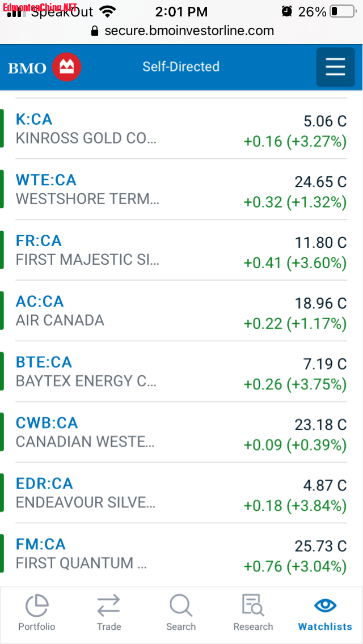Open the AC:CA Air Canada ticker
This screenshot has height=644, width=363.
point(40,302)
